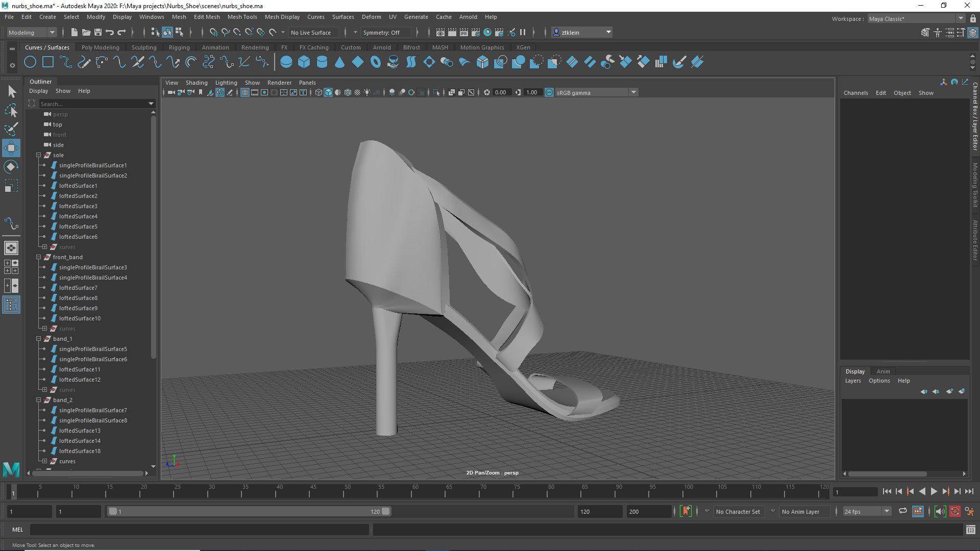This screenshot has height=551, width=980.
Task: Click the NURBS cube shelf icon
Action: tap(304, 62)
